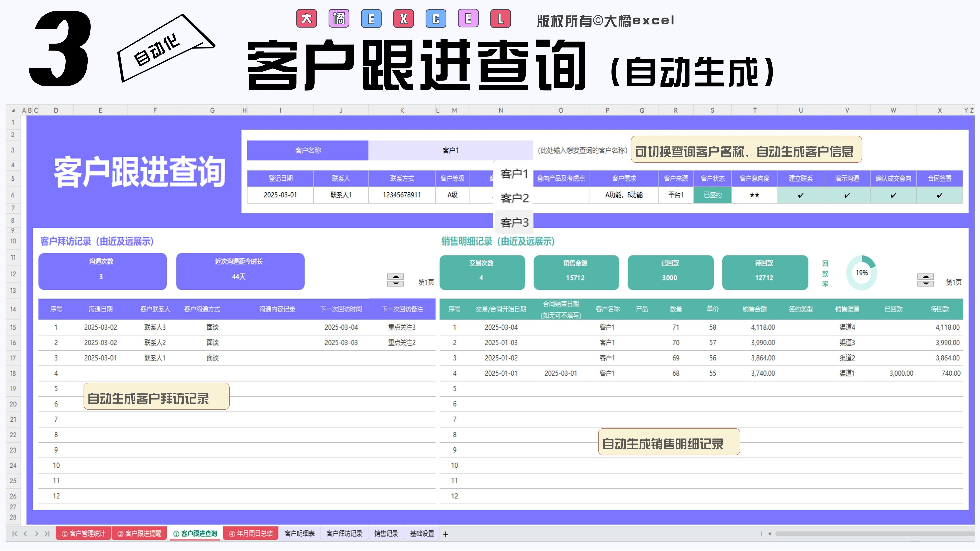Toggle 演示沟通 checkmark cell
980x551 pixels.
pos(847,195)
